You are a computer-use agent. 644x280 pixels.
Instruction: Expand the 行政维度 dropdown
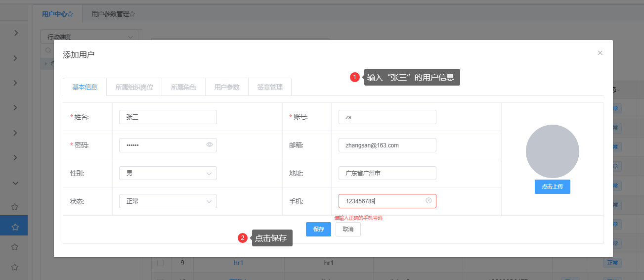(x=89, y=37)
